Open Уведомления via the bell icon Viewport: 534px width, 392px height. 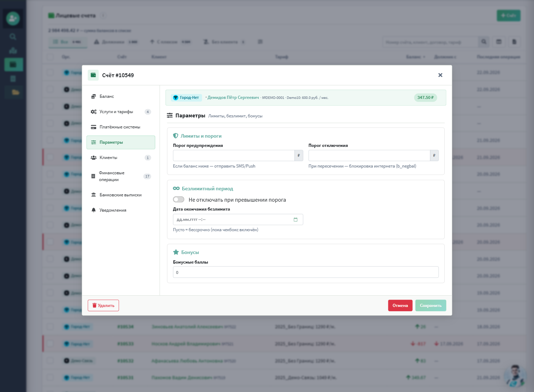pyautogui.click(x=94, y=210)
